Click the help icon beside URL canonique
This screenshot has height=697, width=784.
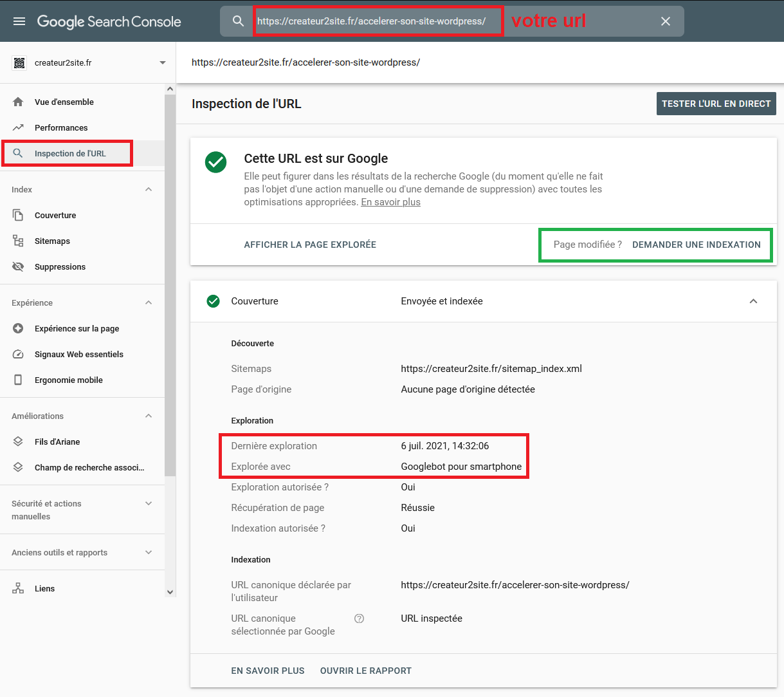360,618
